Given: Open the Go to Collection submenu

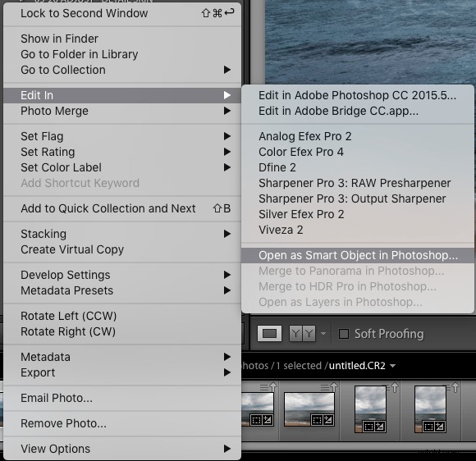Looking at the screenshot, I should (122, 70).
